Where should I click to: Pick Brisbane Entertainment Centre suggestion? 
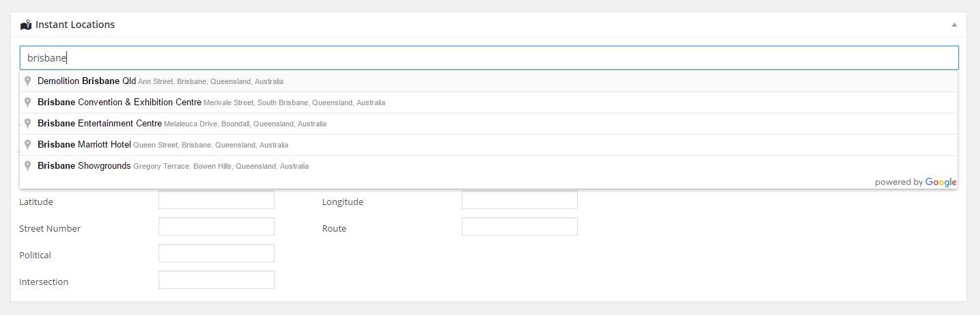[x=489, y=124]
